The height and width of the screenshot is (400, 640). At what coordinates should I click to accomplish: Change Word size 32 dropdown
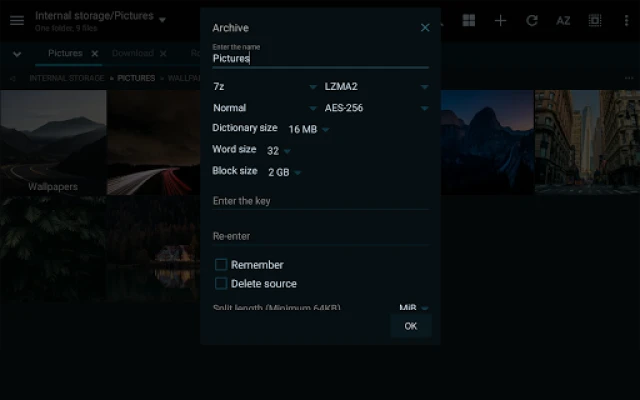pyautogui.click(x=279, y=151)
